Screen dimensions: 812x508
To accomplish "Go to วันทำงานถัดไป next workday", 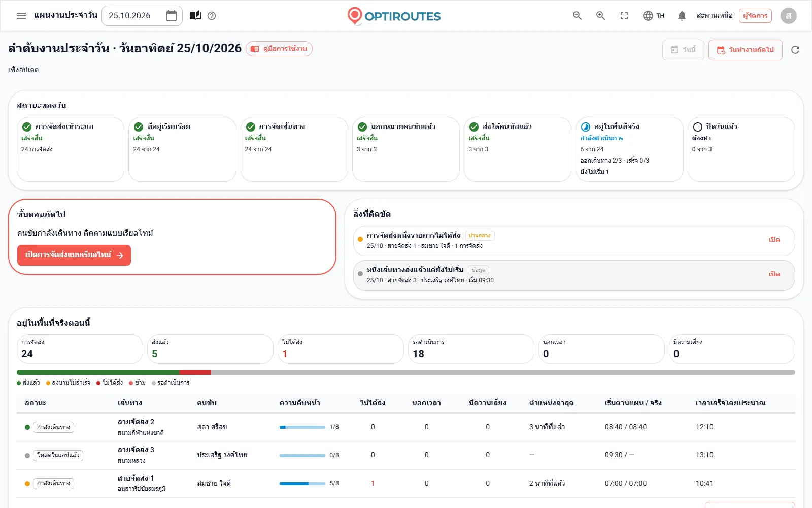I will [746, 50].
